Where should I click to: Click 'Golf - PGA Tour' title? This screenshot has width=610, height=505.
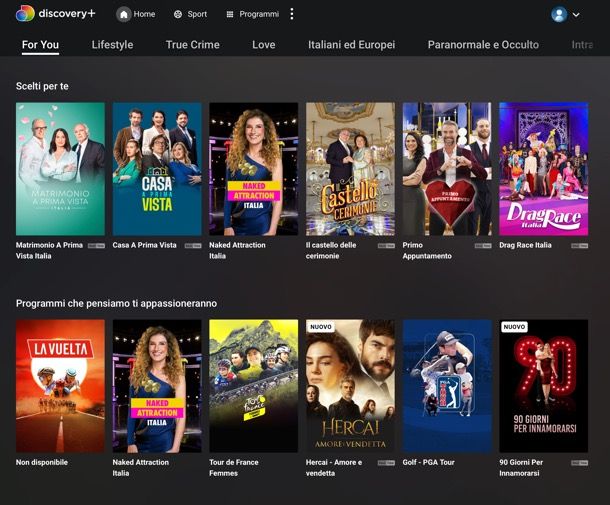point(428,462)
